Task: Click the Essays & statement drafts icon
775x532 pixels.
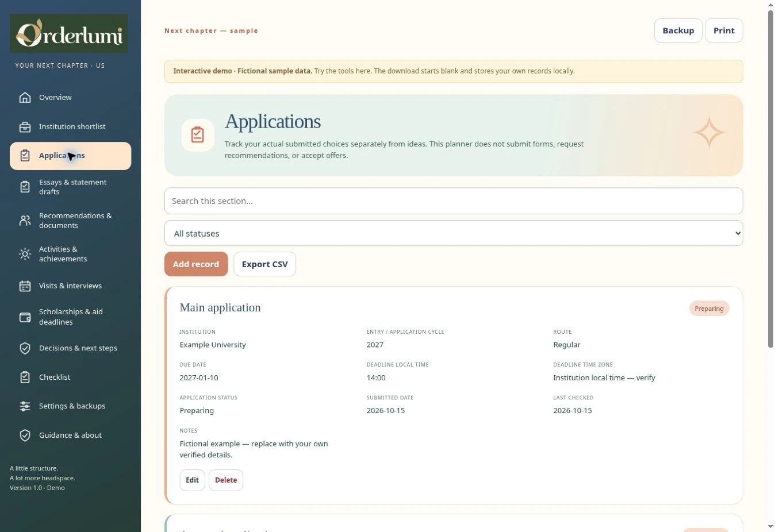Action: pos(25,187)
